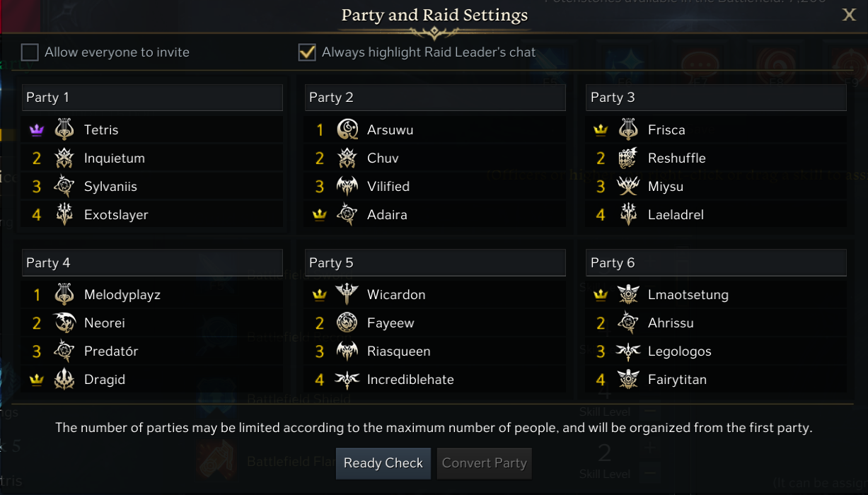This screenshot has height=495, width=868.
Task: Select the Party 5 header
Action: [435, 263]
